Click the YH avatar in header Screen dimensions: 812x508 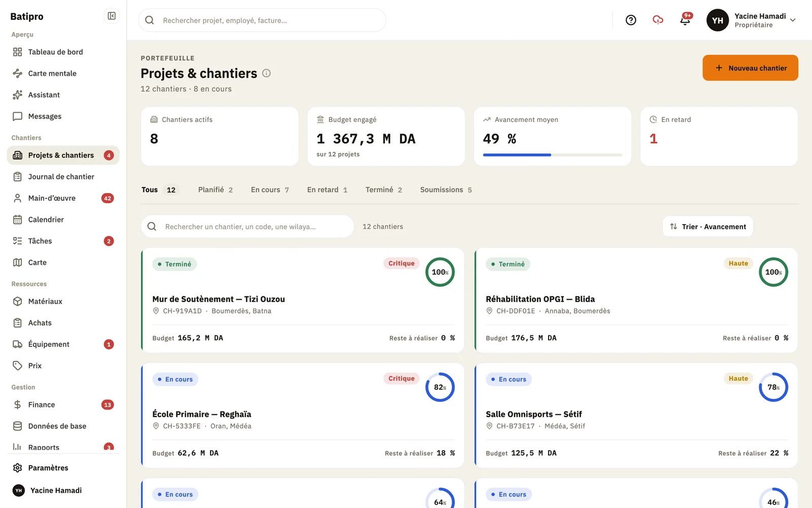718,20
